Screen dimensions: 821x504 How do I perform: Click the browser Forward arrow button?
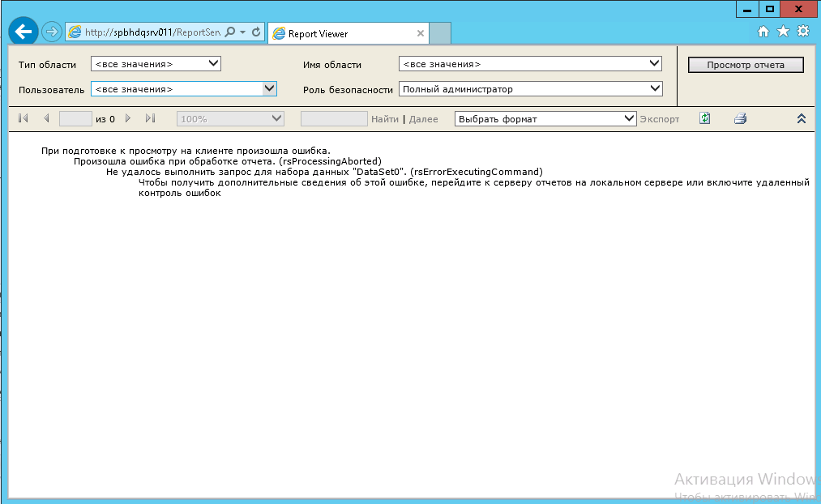click(51, 32)
